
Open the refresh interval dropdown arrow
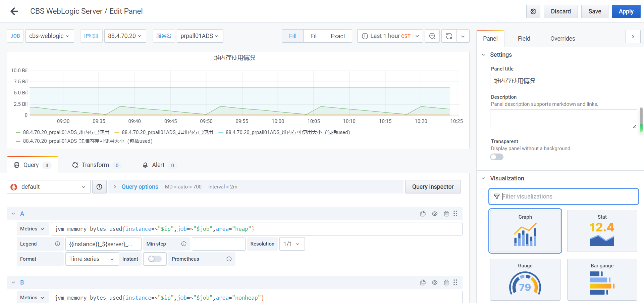[x=463, y=36]
